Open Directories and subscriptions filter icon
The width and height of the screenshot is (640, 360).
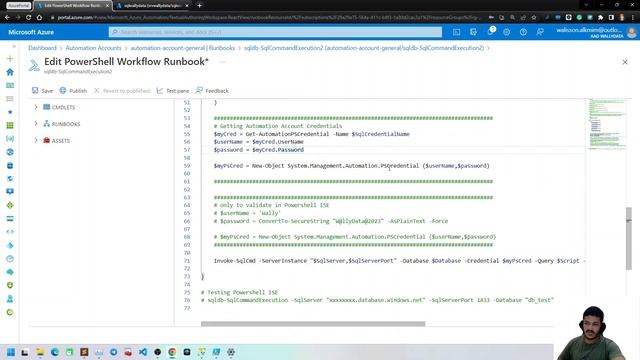pos(473,32)
